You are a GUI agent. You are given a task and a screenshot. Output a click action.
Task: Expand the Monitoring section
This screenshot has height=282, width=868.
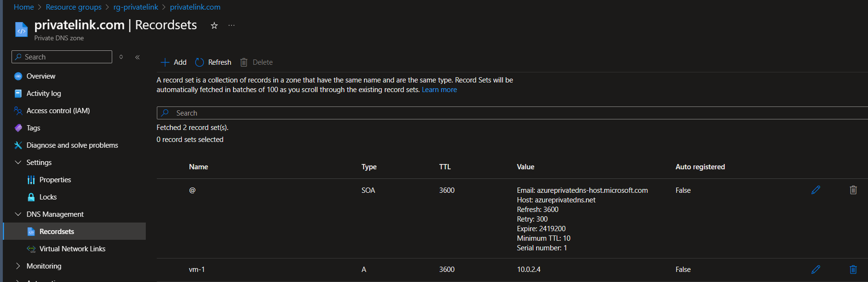[18, 266]
